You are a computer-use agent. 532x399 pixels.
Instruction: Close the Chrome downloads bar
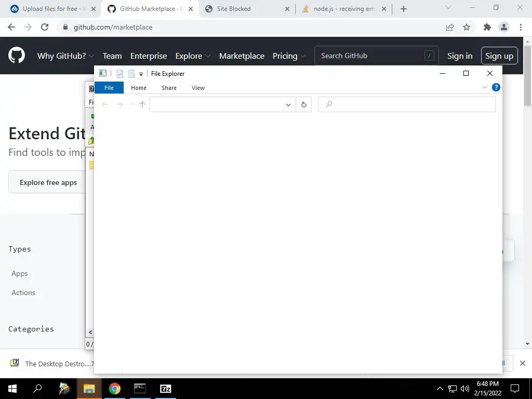click(523, 363)
